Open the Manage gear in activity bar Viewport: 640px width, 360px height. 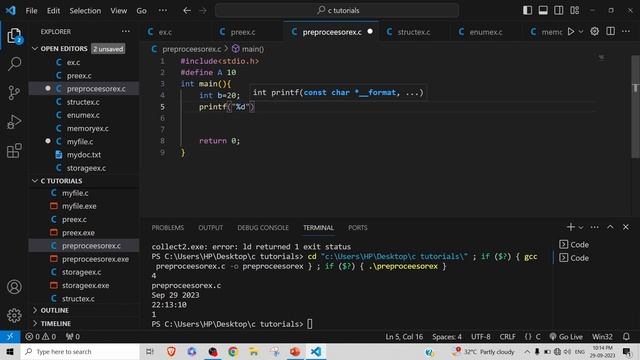coord(14,315)
